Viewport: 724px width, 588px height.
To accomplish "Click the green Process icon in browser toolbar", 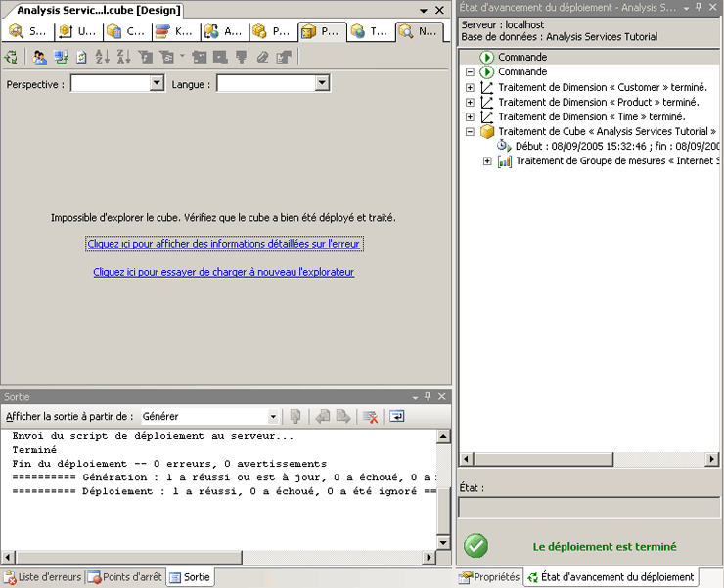I will pos(11,57).
